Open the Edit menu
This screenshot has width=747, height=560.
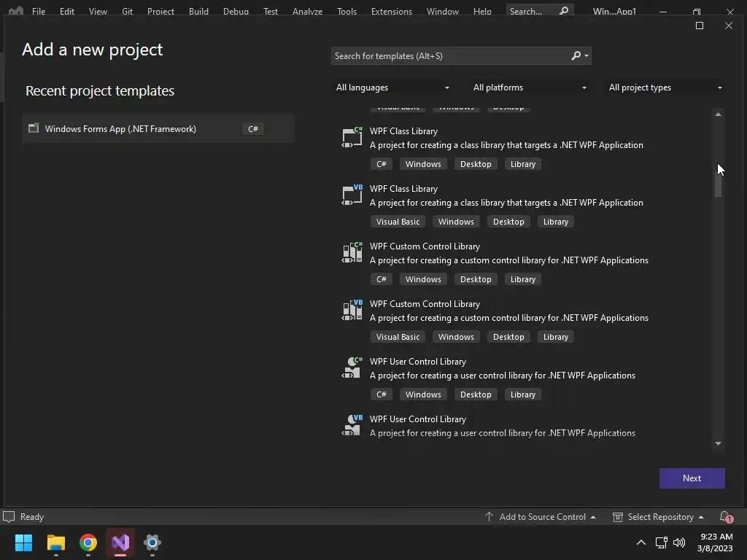click(x=66, y=11)
